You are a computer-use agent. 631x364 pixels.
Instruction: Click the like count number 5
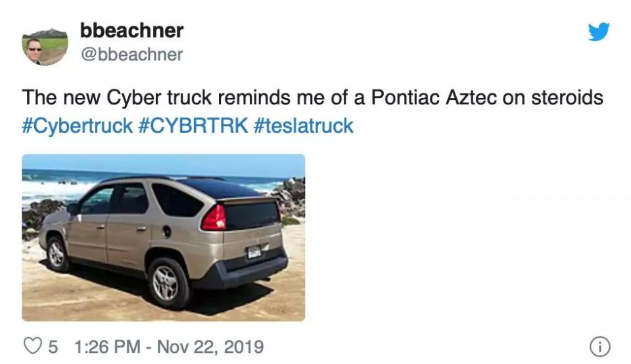click(x=51, y=346)
